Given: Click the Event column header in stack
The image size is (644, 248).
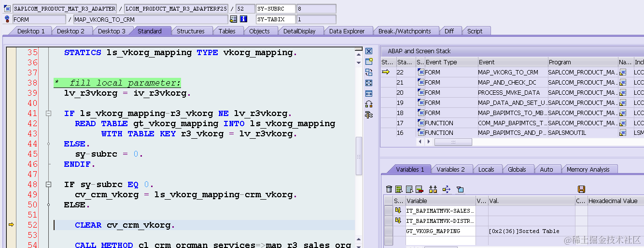Looking at the screenshot, I should pyautogui.click(x=512, y=62).
